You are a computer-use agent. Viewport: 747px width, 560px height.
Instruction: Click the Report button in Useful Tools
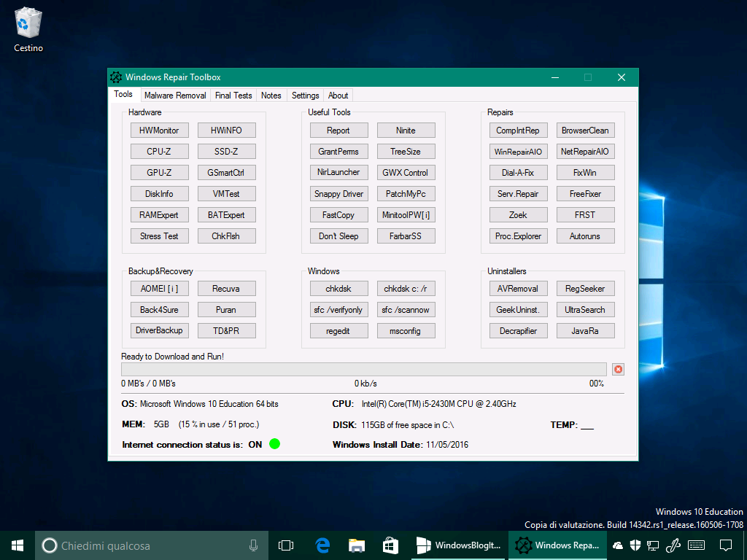tap(338, 131)
